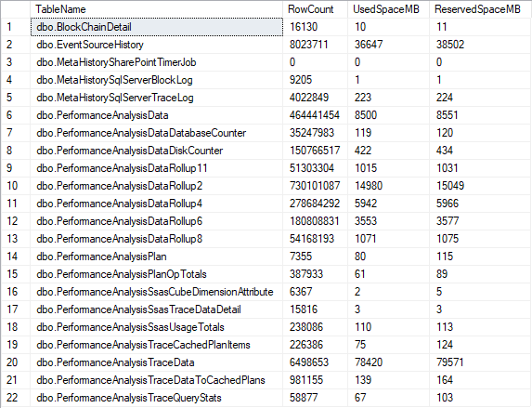The image size is (532, 408).
Task: Select the dbo.PerformanceAnalysisSsasUsageTotals cell
Action: (156, 327)
